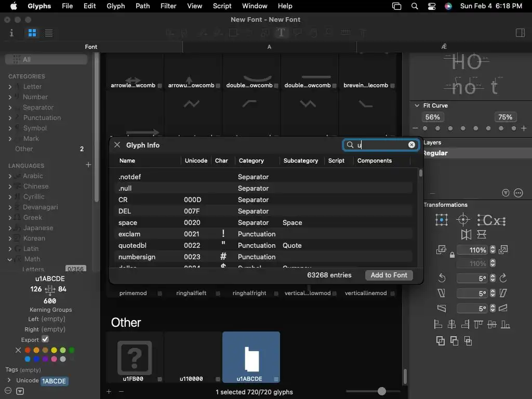The image size is (532, 399).
Task: Align selection to bottom edges
Action: (x=506, y=325)
